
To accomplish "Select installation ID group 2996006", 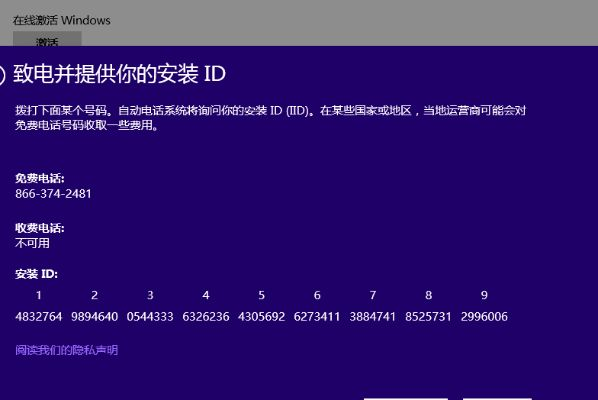I will tap(484, 316).
